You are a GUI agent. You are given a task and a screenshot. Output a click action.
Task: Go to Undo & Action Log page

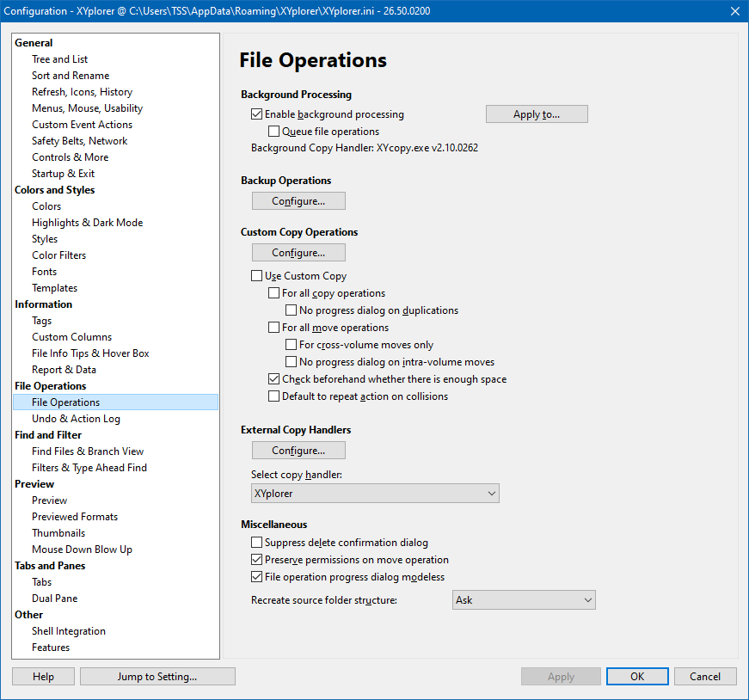tap(76, 419)
